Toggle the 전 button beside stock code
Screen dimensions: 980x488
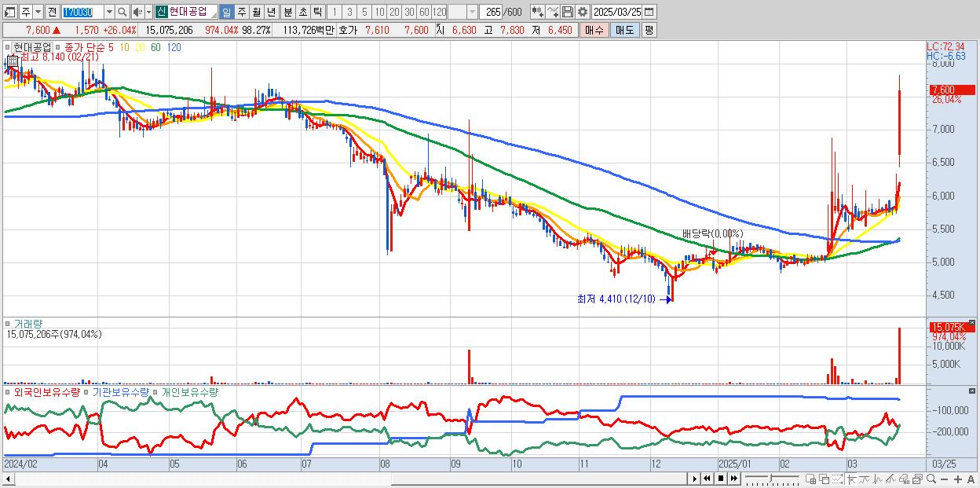click(x=52, y=12)
